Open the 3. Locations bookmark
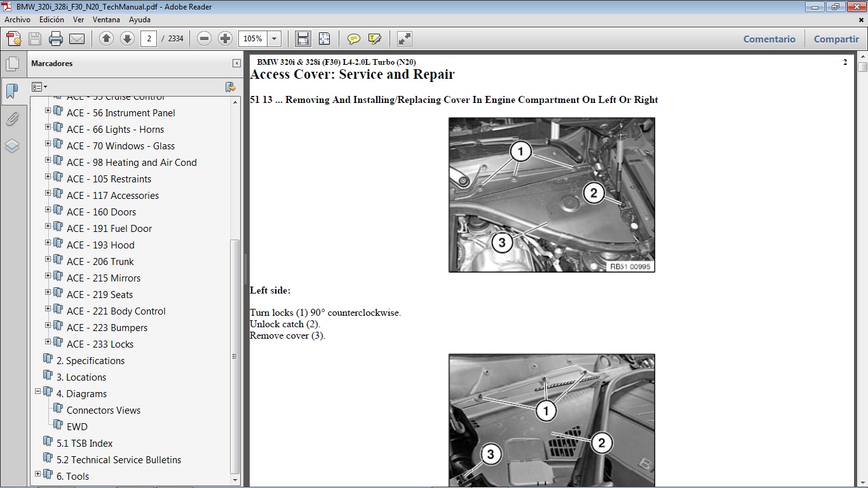Screen dimensions: 868x488 (x=81, y=377)
